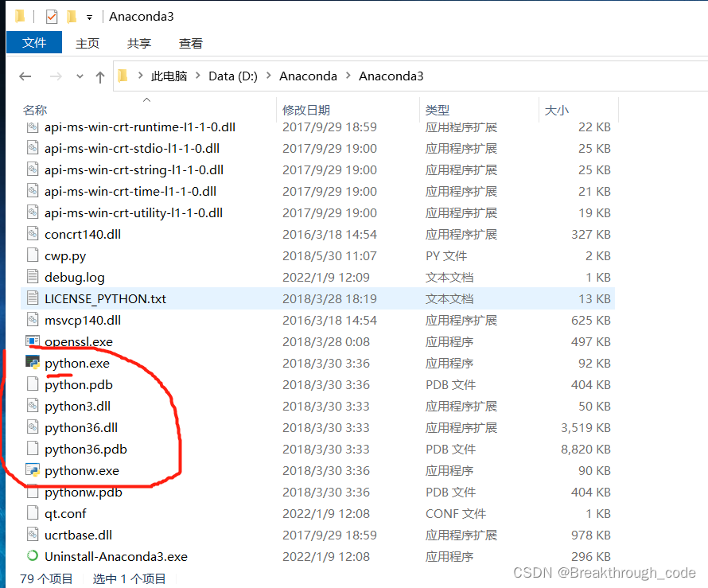This screenshot has width=708, height=588.
Task: Select python36.dll file icon
Action: (x=33, y=428)
